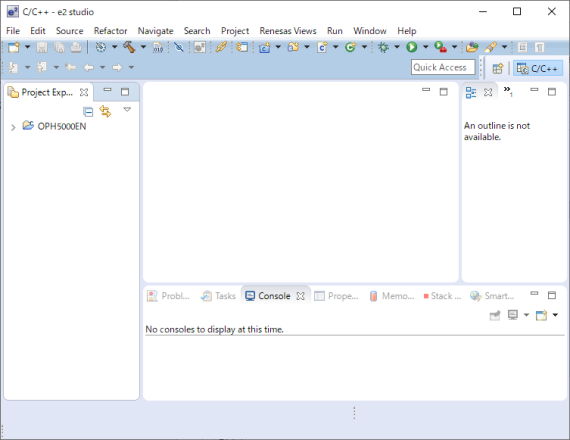Screen dimensions: 570x440
Task: Open the Refactor menu
Action: tap(111, 31)
